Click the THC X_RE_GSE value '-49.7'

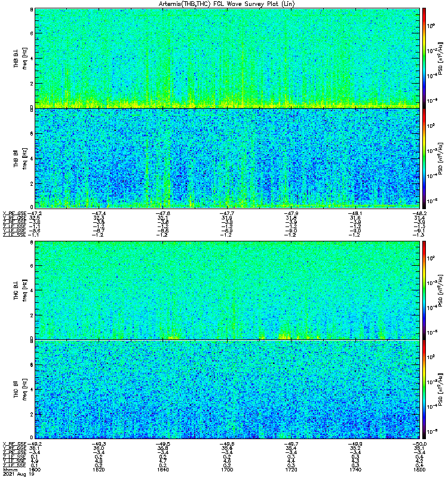[x=291, y=444]
